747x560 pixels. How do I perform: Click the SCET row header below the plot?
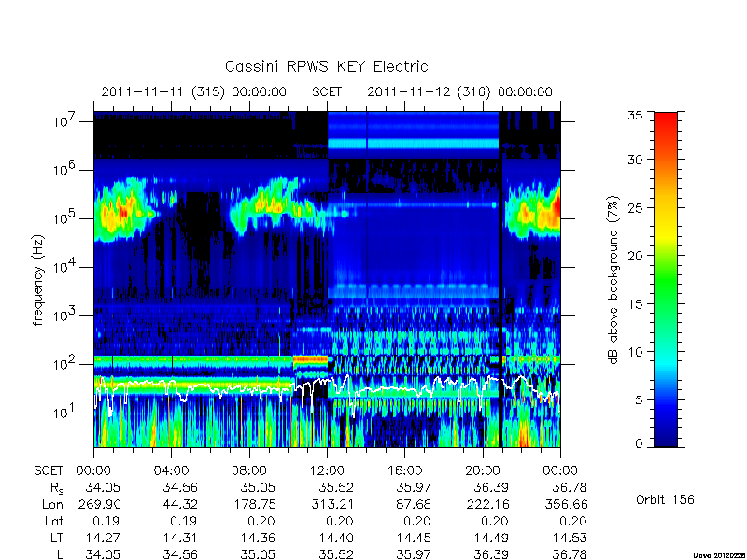pyautogui.click(x=49, y=470)
